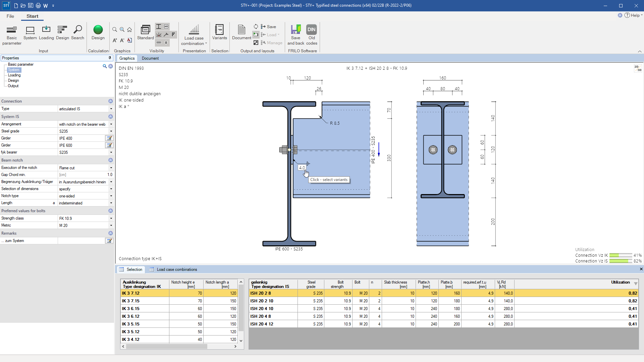Switch to the Document tab
This screenshot has height=362, width=644.
point(150,58)
